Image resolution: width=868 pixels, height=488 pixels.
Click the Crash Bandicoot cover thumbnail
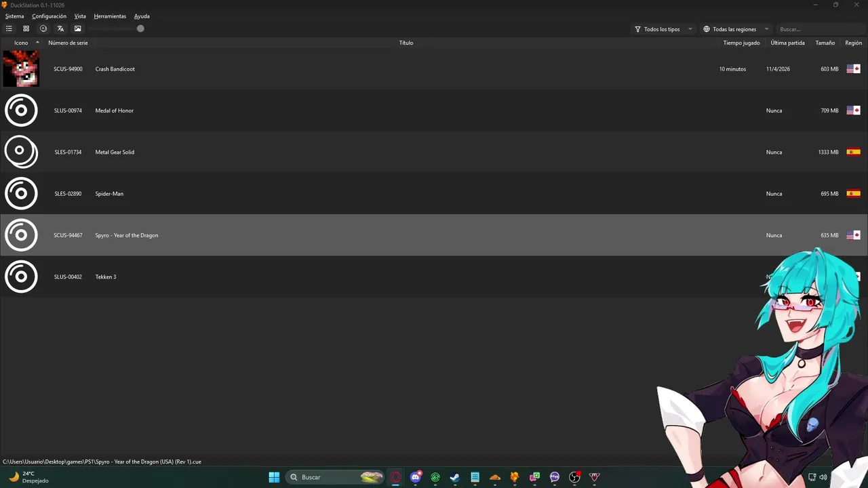[21, 68]
